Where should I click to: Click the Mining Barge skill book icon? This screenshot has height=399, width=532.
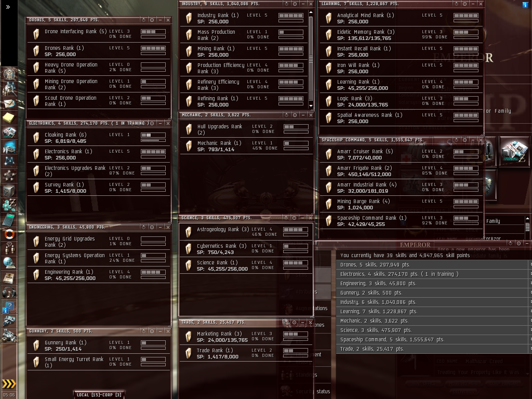tap(328, 204)
